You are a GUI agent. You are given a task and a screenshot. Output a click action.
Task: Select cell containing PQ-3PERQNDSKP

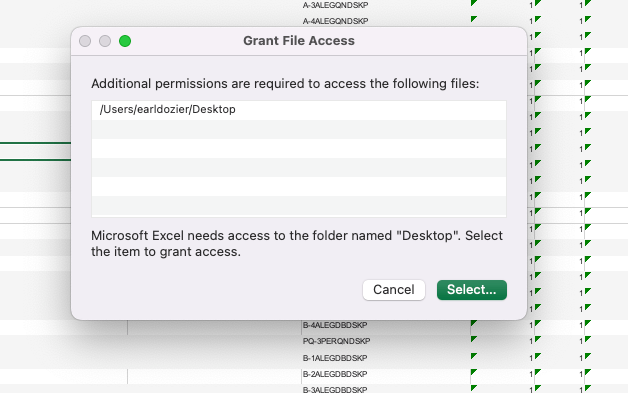tap(386, 341)
